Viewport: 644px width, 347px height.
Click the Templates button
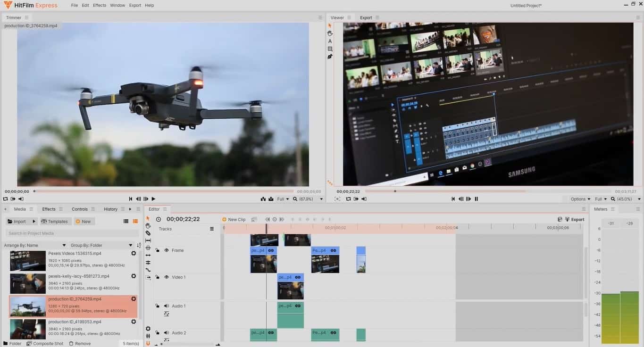(x=55, y=222)
